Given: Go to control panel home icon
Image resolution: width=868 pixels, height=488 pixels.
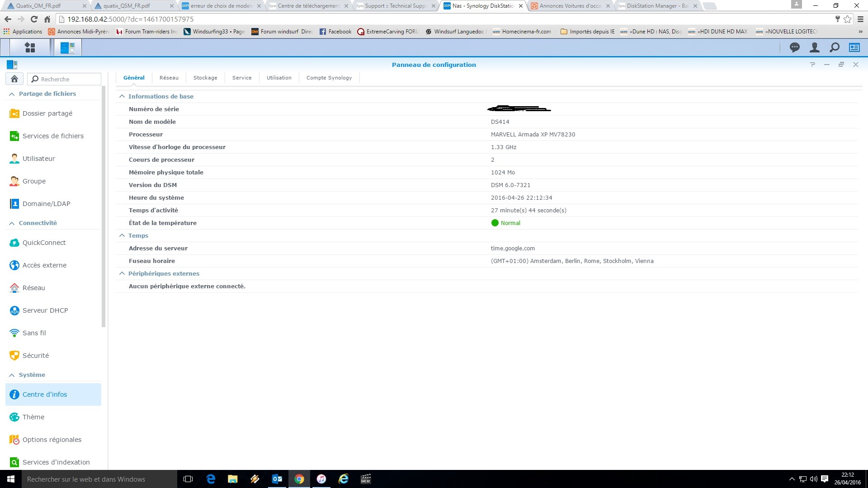Looking at the screenshot, I should point(14,79).
